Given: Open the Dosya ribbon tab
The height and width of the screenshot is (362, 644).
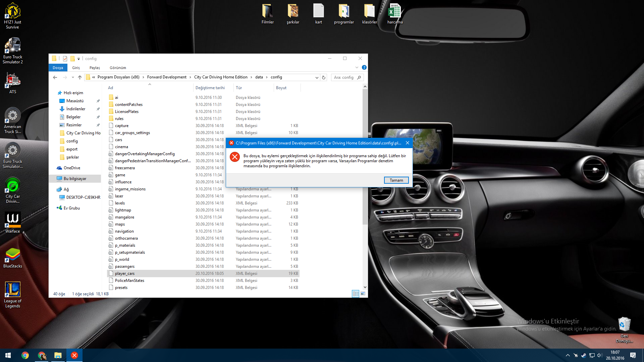Looking at the screenshot, I should pyautogui.click(x=58, y=68).
